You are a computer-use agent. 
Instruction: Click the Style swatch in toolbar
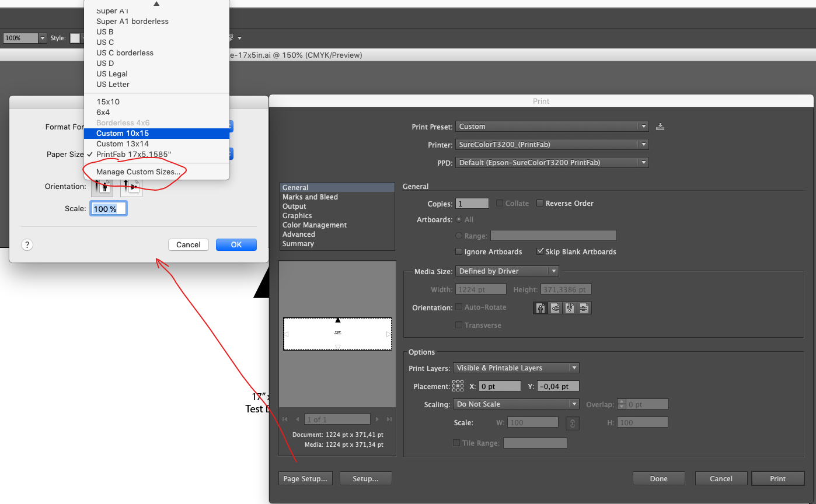click(x=75, y=38)
